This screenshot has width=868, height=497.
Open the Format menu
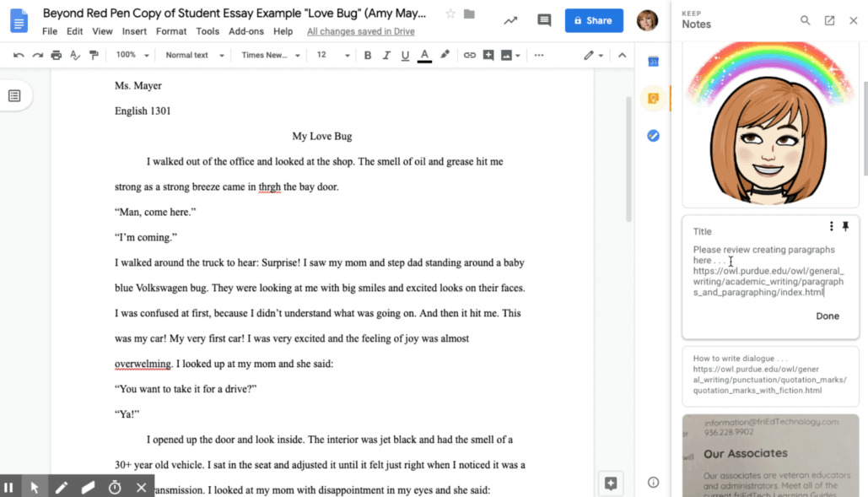[171, 31]
